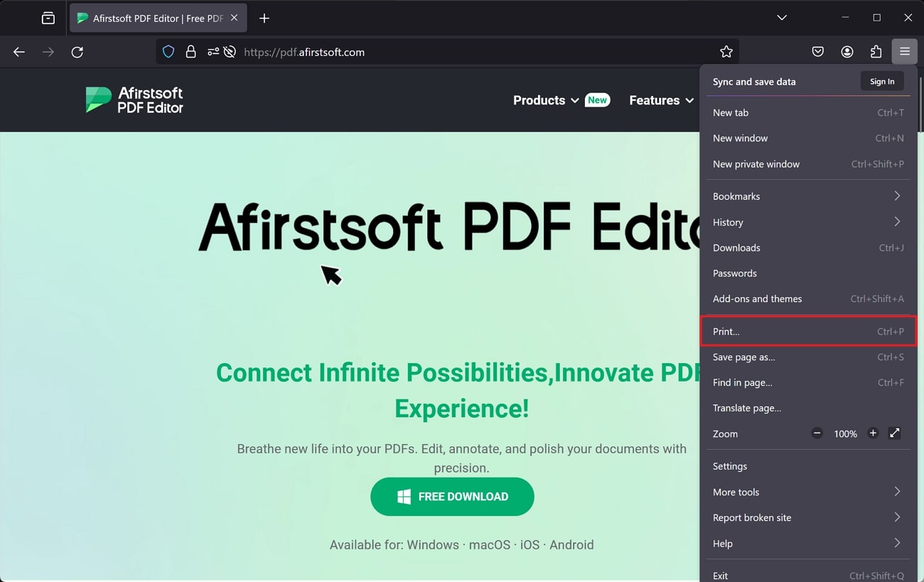Choose Exit from the menu
This screenshot has height=582, width=924.
click(x=808, y=574)
